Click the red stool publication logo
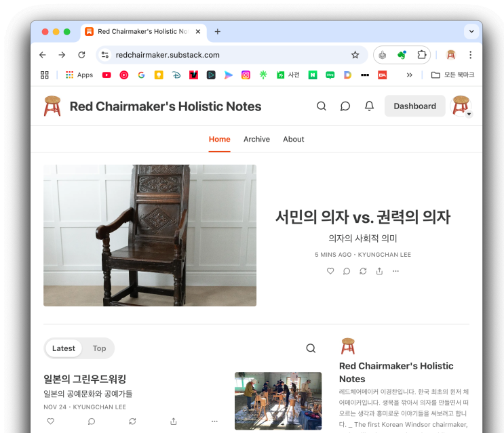Viewport: 504px width, 433px height. 52,106
